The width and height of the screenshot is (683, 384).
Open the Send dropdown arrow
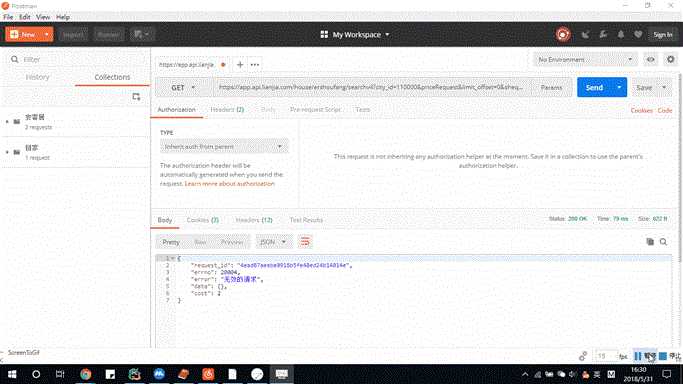(619, 88)
